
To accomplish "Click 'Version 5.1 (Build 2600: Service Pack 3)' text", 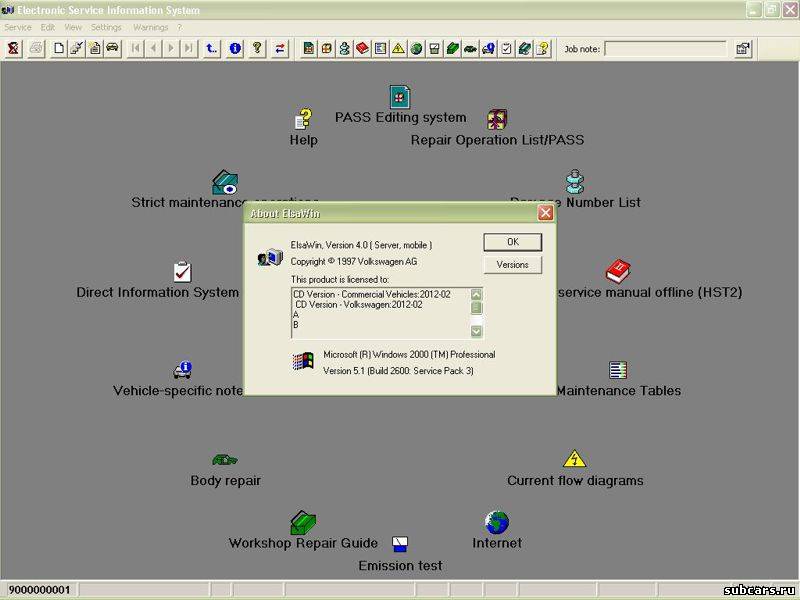I will point(398,371).
